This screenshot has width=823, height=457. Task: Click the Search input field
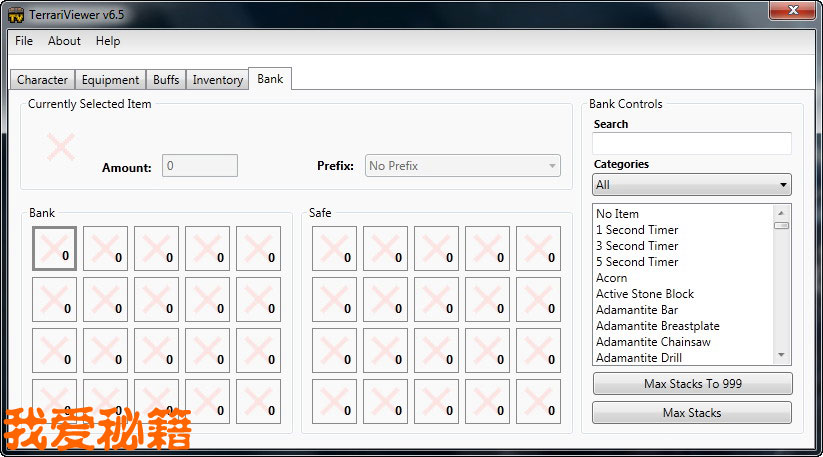[691, 143]
